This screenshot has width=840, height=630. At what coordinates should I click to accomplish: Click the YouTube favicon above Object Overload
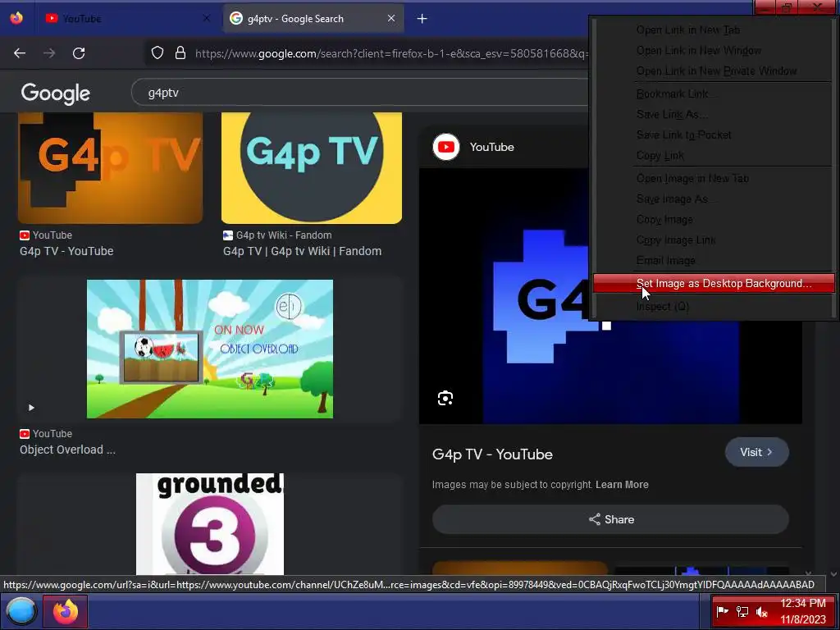pyautogui.click(x=24, y=434)
